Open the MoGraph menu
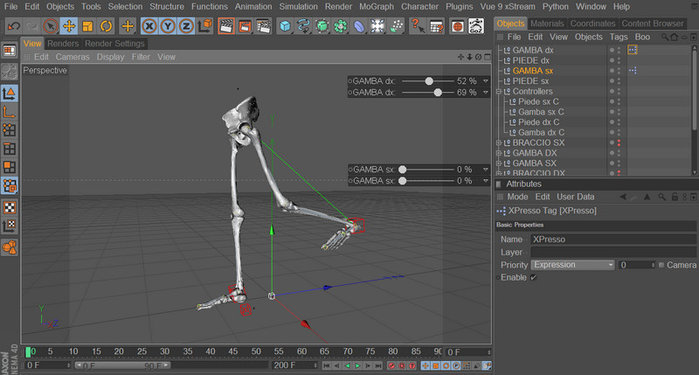Image resolution: width=699 pixels, height=375 pixels. (376, 7)
